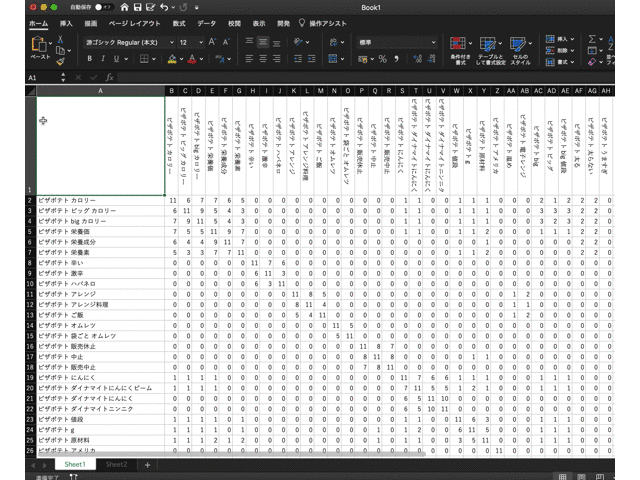Click the Home icon in title bar
Viewport: 640px width, 480px height.
click(124, 7)
